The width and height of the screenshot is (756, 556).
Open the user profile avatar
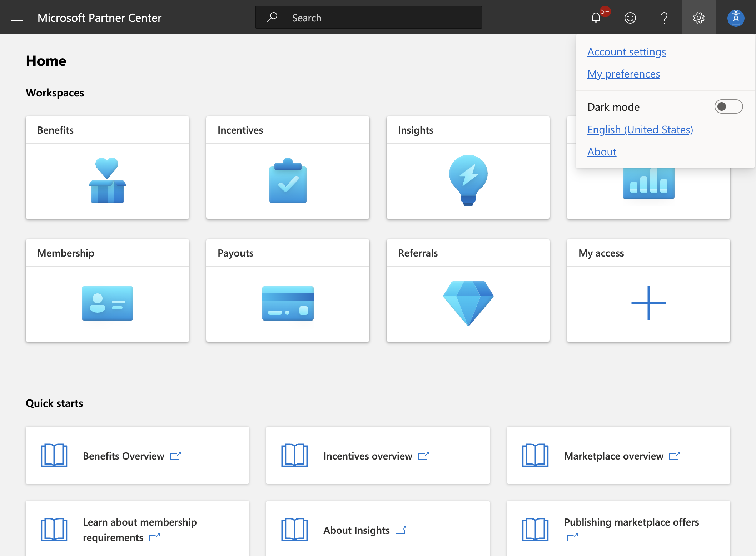(736, 18)
